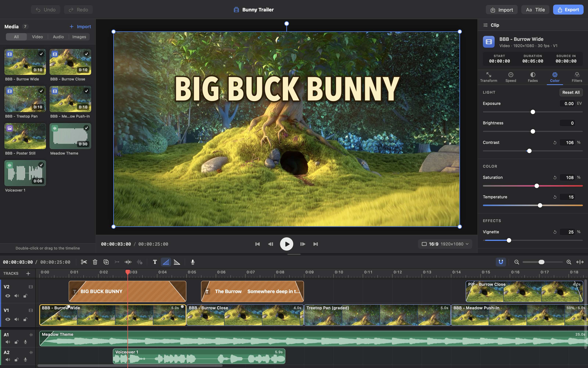Image resolution: width=588 pixels, height=368 pixels.
Task: Click the Import link in Media panel
Action: coord(80,26)
